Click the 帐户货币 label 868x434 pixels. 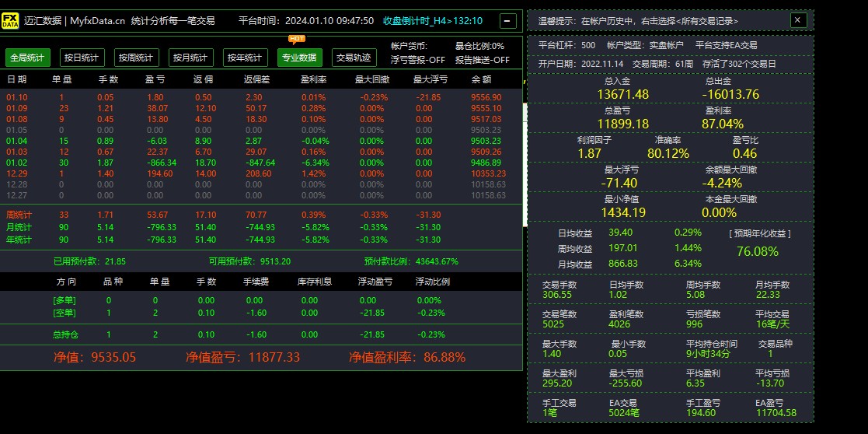409,46
